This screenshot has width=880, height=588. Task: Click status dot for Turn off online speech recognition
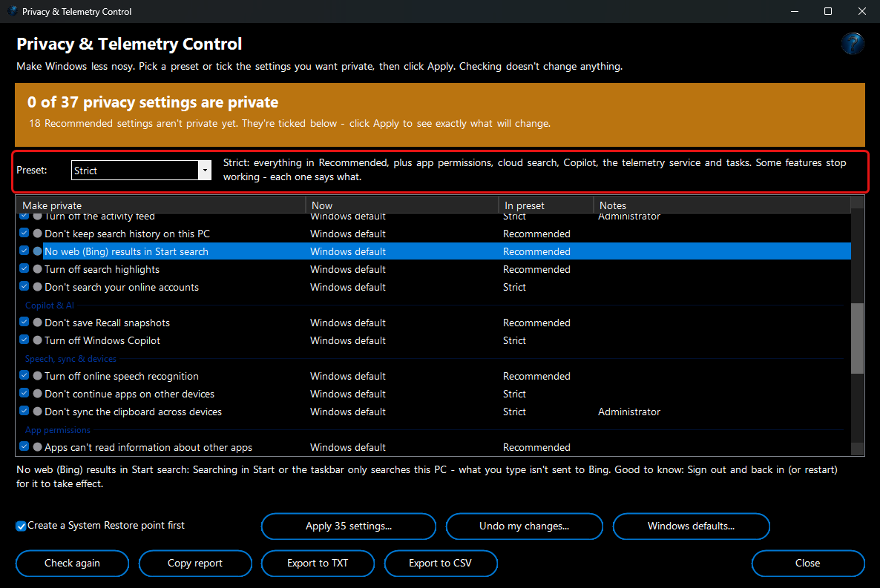click(x=38, y=376)
